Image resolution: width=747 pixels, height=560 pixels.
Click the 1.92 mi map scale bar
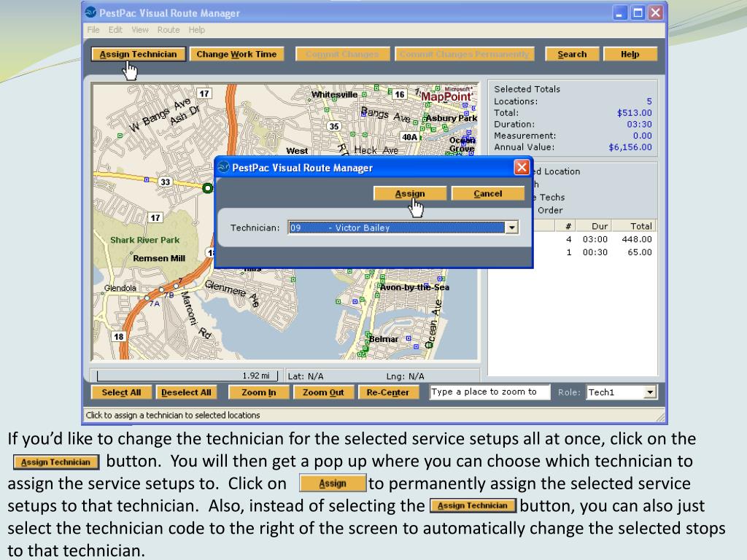187,376
